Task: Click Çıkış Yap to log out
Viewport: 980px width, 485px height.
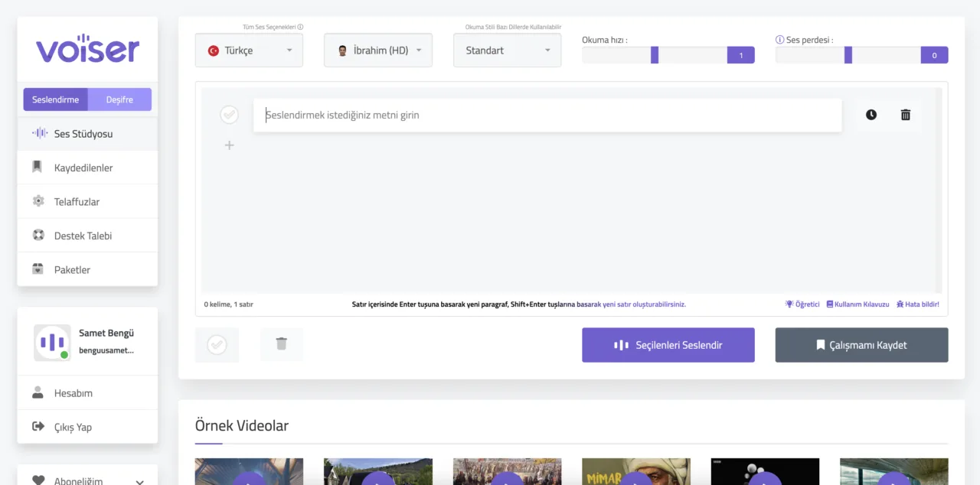Action: pyautogui.click(x=87, y=427)
